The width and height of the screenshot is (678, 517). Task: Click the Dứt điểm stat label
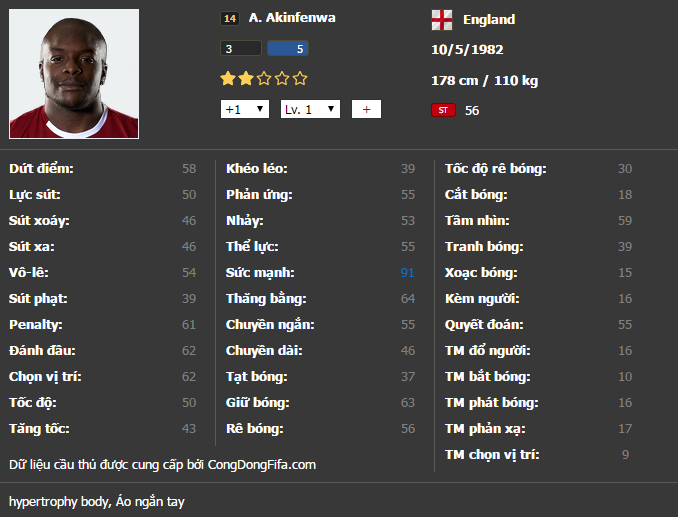41,168
